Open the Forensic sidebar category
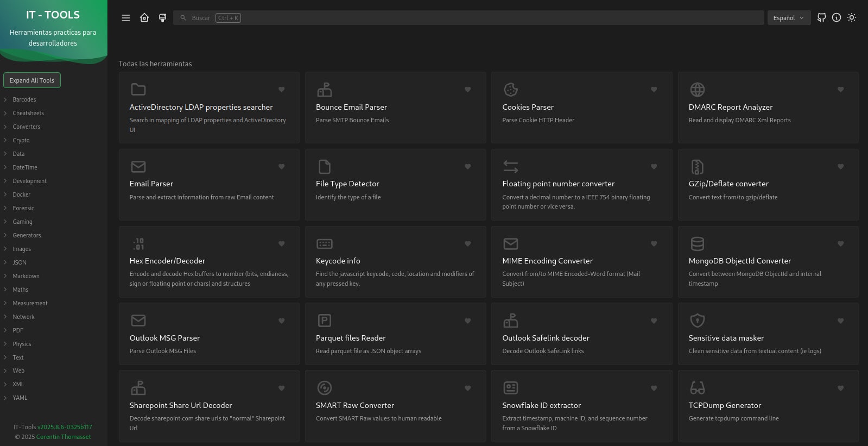868x446 pixels. (23, 208)
